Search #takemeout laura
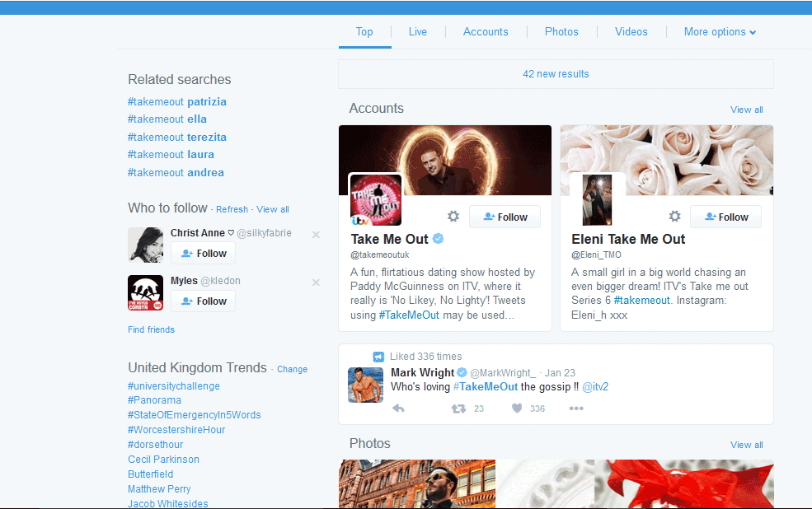This screenshot has width=812, height=509. click(171, 154)
